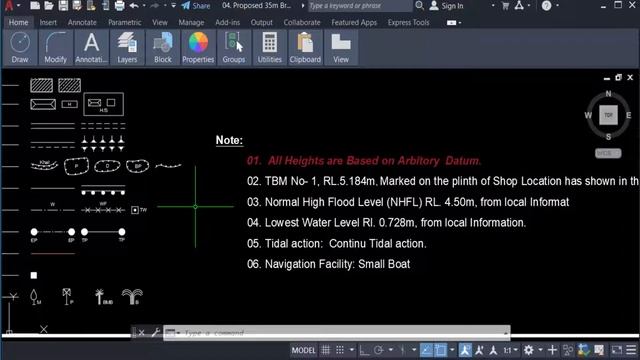This screenshot has width=640, height=360.
Task: Click the Annotation Monitor plus icon
Action: pyautogui.click(x=552, y=350)
